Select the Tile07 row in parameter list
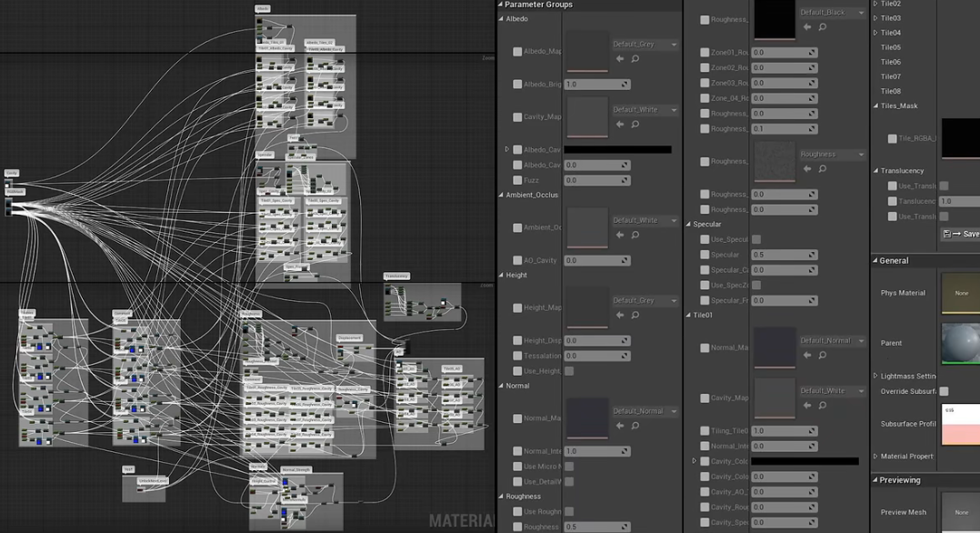The width and height of the screenshot is (980, 533). tap(891, 77)
